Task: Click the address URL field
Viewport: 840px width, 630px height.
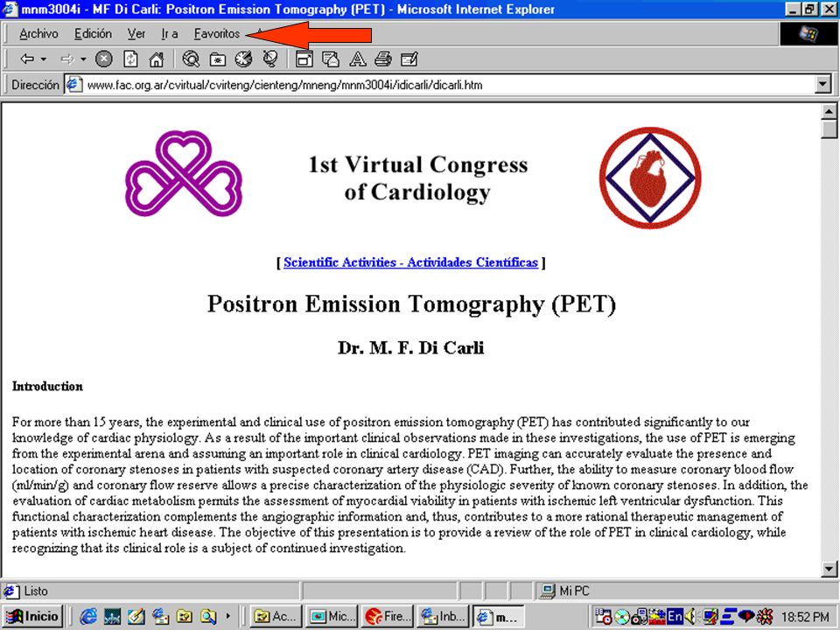Action: pos(439,85)
